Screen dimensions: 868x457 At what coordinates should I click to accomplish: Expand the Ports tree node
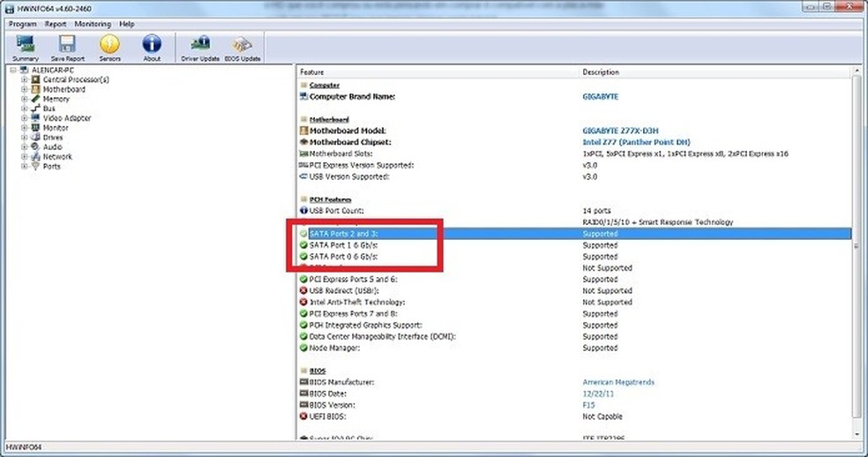(x=24, y=166)
